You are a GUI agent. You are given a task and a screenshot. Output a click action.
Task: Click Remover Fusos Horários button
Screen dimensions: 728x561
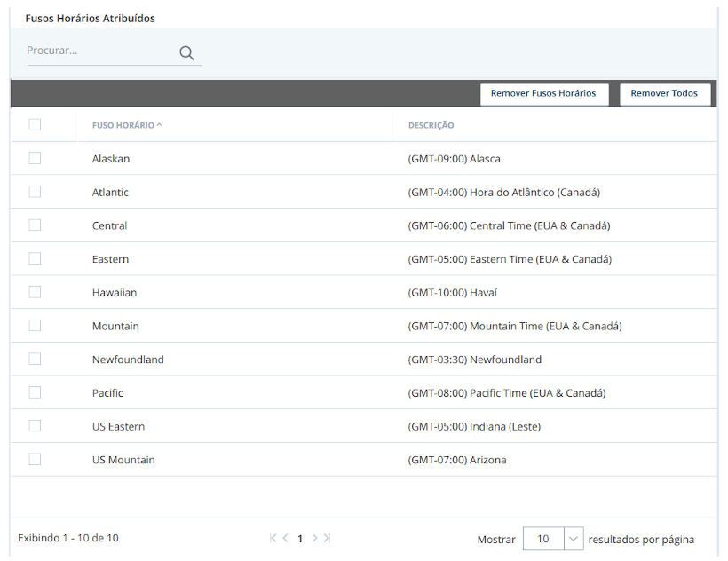(x=543, y=94)
